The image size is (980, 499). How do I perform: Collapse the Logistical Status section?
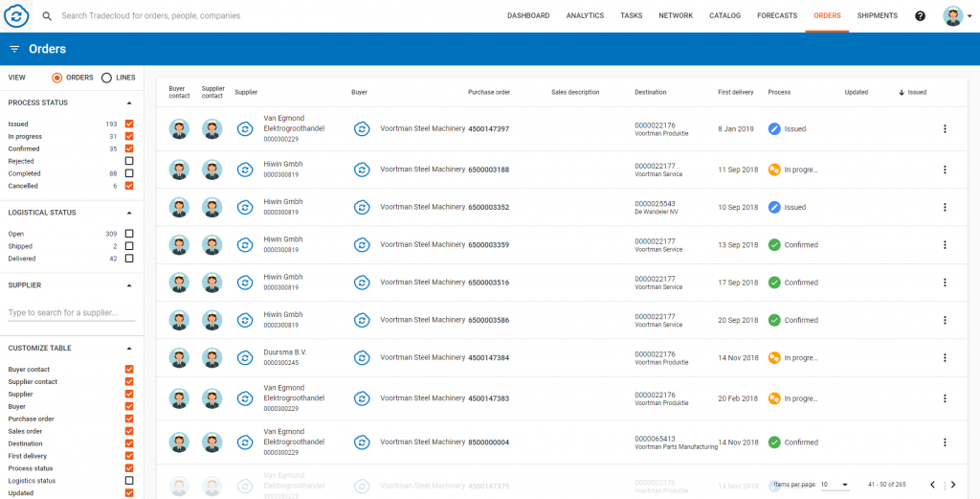pyautogui.click(x=129, y=213)
